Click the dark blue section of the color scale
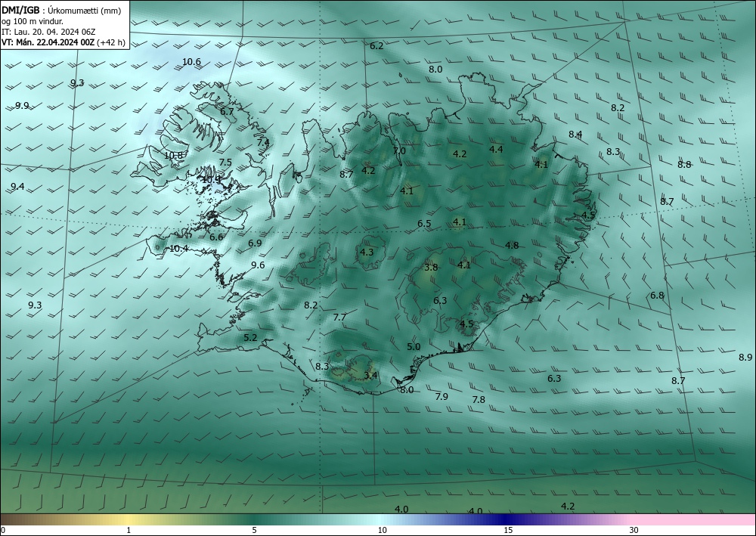756x536 pixels. [x=507, y=519]
